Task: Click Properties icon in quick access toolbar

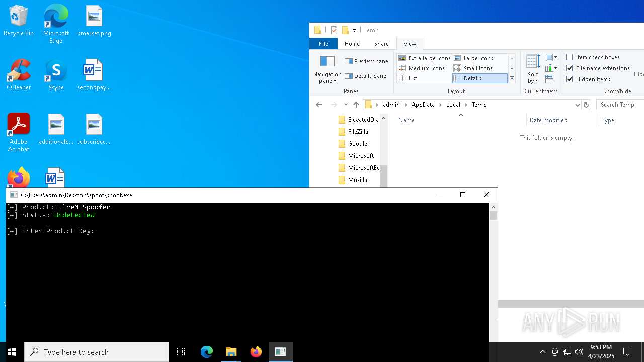Action: click(x=334, y=30)
